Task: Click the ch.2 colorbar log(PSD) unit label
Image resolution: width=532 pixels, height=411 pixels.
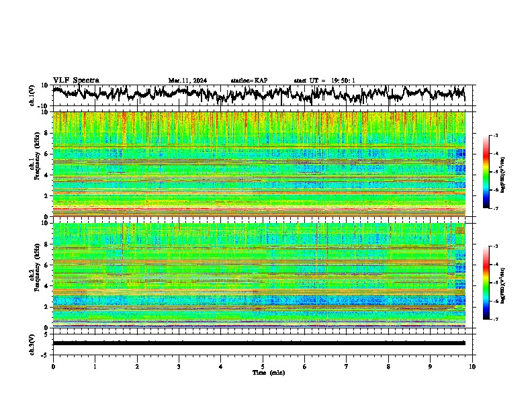Action: tap(502, 285)
